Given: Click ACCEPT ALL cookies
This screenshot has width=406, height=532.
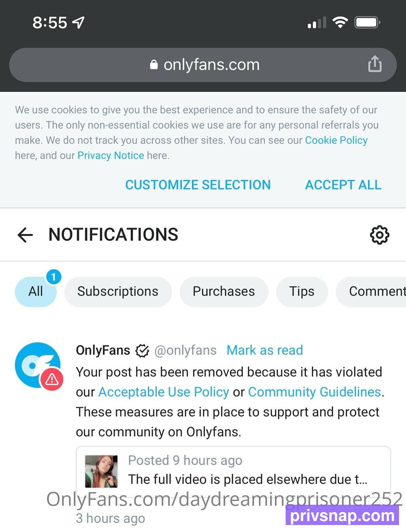Looking at the screenshot, I should point(343,185).
